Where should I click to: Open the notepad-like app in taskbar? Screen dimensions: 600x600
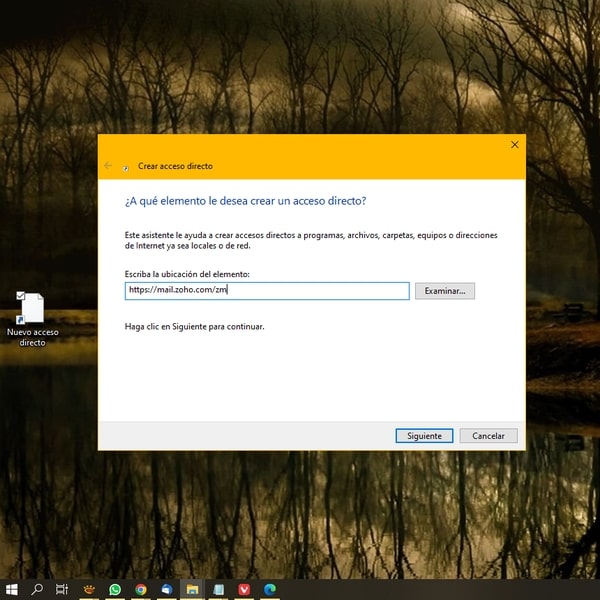[218, 589]
